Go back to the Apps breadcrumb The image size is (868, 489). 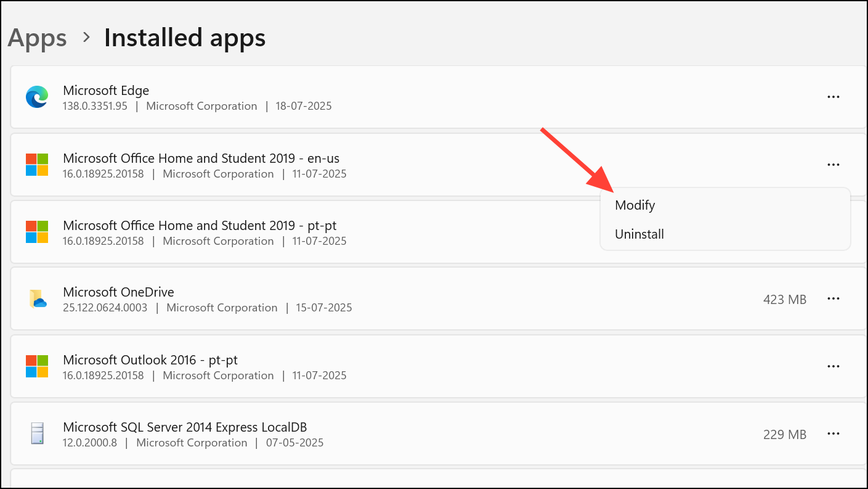tap(37, 38)
